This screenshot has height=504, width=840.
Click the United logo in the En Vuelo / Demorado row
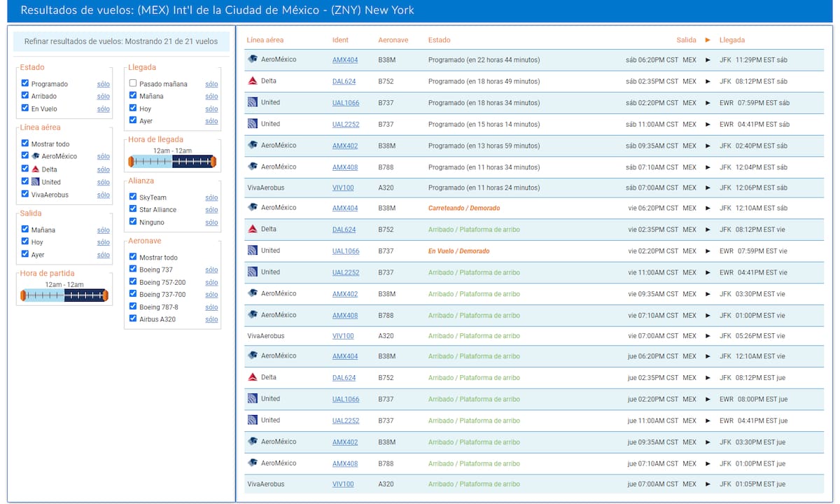coord(253,251)
